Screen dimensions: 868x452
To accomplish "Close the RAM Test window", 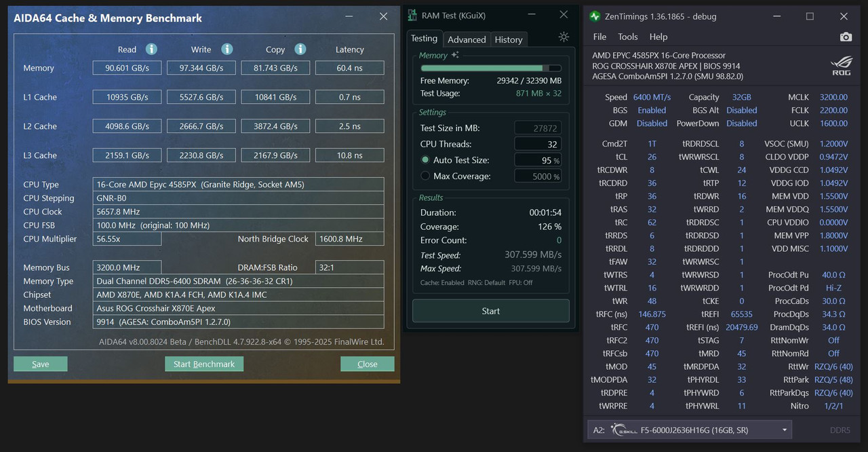I will (564, 14).
